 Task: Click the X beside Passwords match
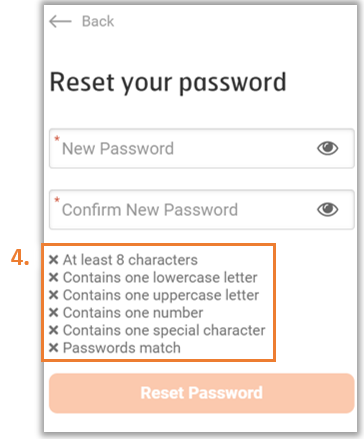54,348
